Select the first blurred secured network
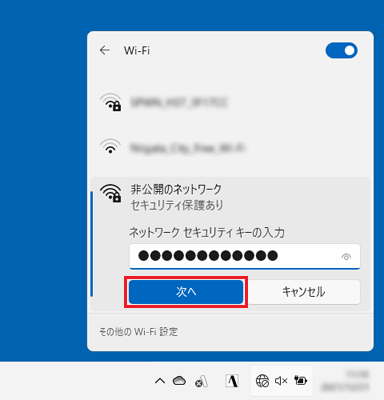384x400 pixels. tap(230, 102)
